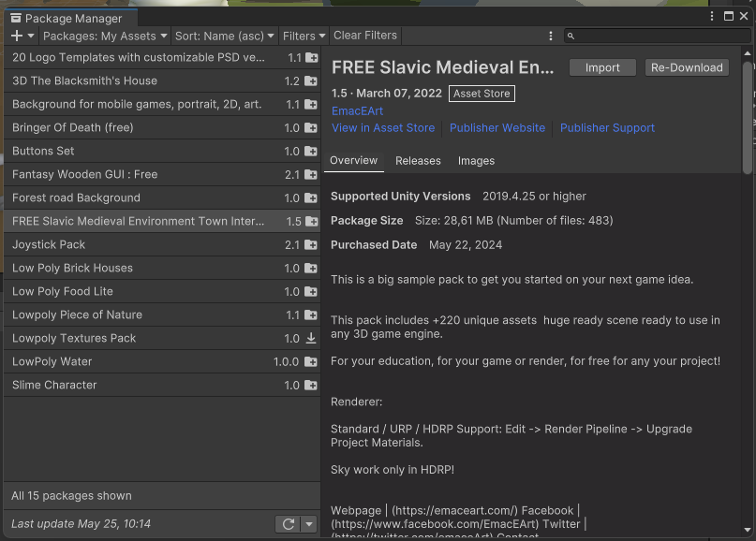Select 20 Logo Templates package row
This screenshot has width=756, height=541.
click(x=162, y=58)
